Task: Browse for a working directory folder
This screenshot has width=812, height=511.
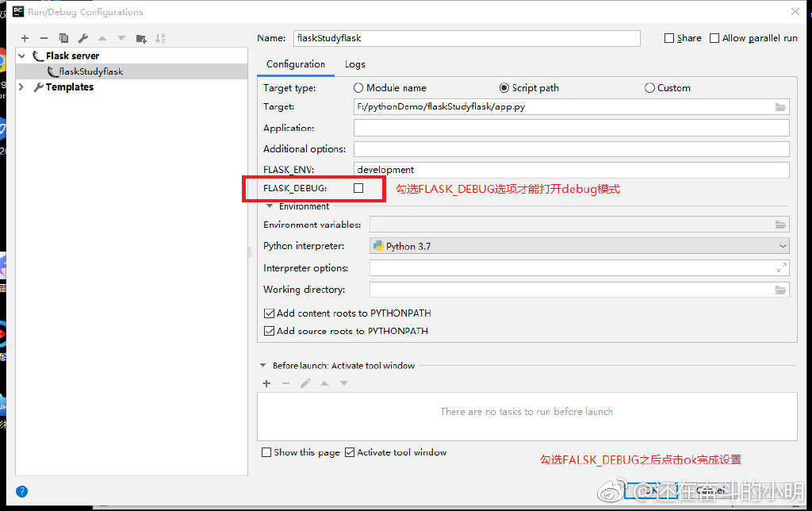Action: tap(781, 290)
